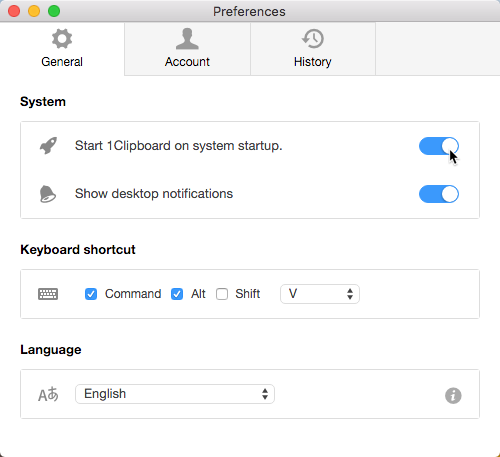Image resolution: width=500 pixels, height=457 pixels.
Task: Open the English language dropdown
Action: coord(175,394)
